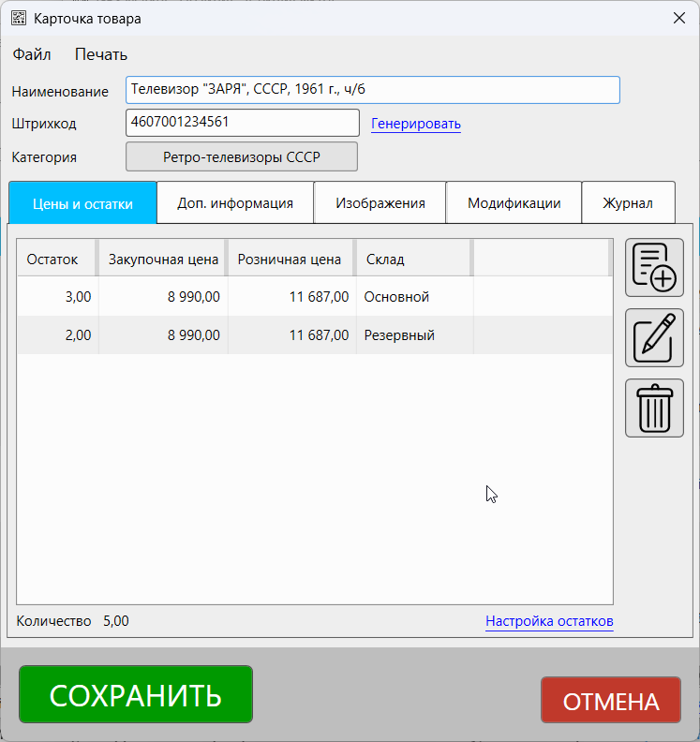Choose category via Ретро-телевизоры СССР button
This screenshot has height=742, width=700.
pos(242,157)
